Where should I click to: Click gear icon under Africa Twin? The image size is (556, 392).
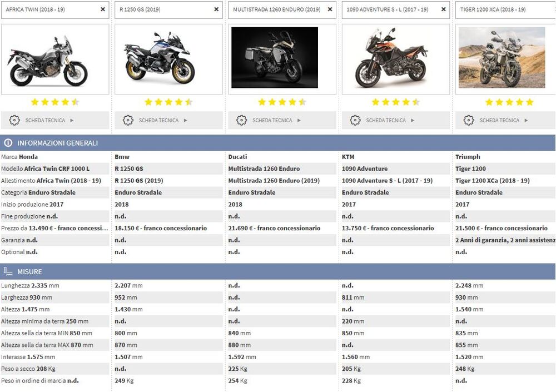[14, 120]
